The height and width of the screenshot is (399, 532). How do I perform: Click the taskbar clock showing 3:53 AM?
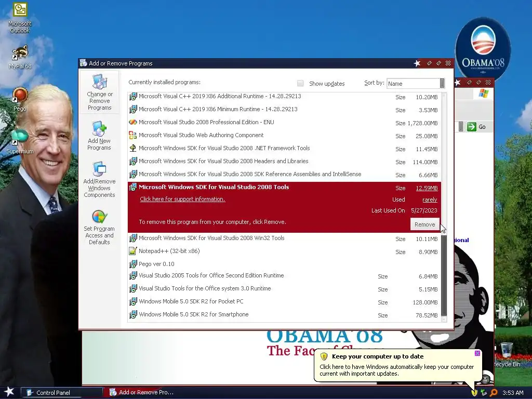pyautogui.click(x=513, y=393)
